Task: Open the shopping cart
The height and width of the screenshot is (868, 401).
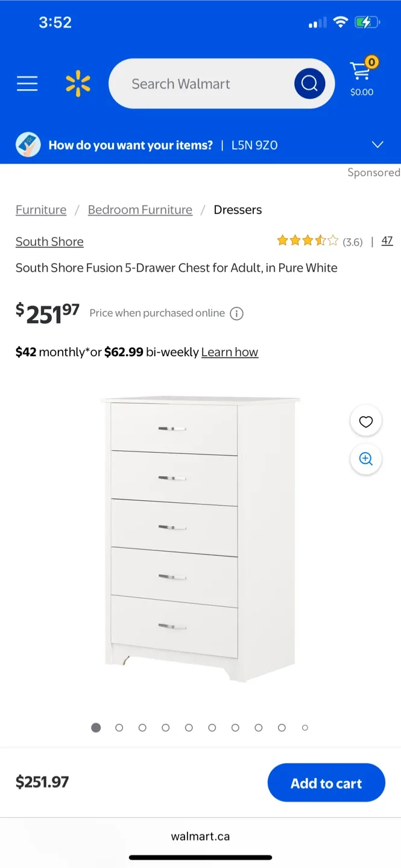Action: [x=361, y=74]
